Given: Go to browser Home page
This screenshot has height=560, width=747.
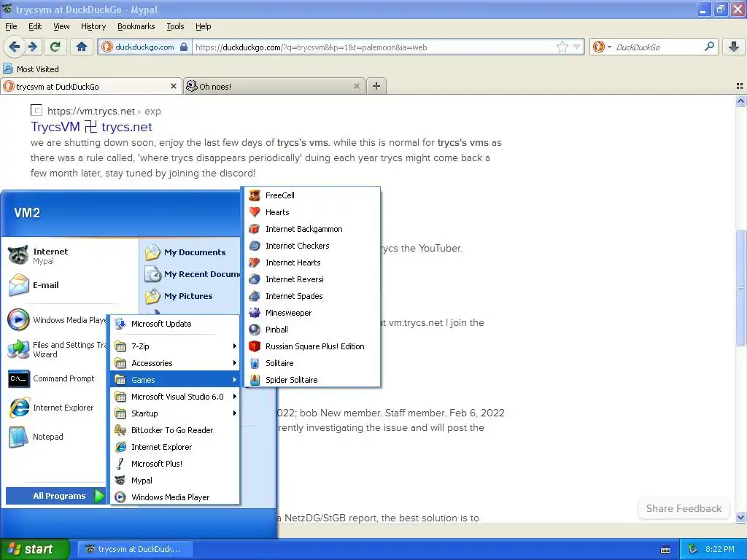Looking at the screenshot, I should click(x=82, y=47).
